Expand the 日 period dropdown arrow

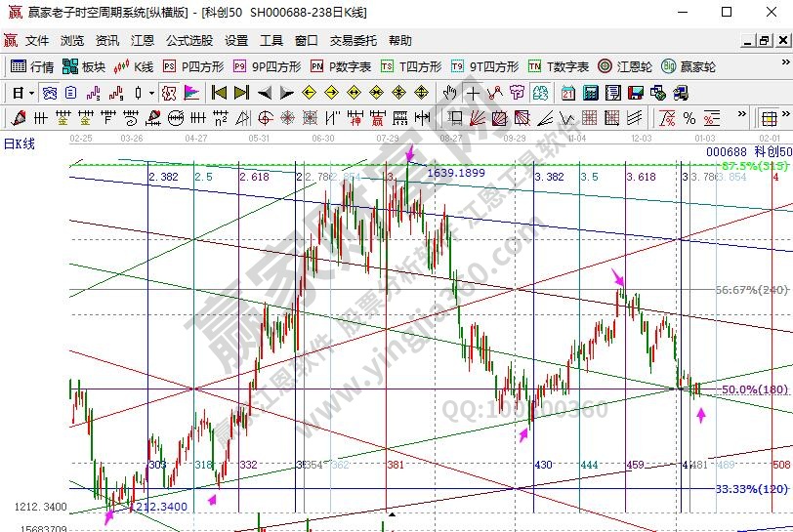tap(31, 93)
